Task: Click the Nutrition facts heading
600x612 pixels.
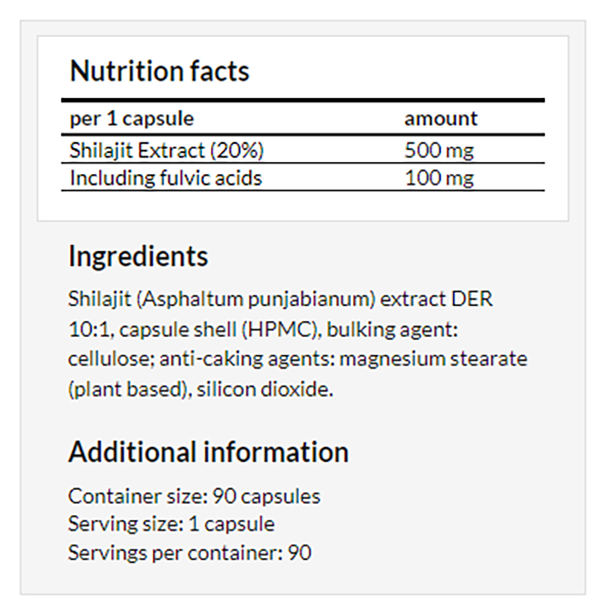Action: coord(159,71)
